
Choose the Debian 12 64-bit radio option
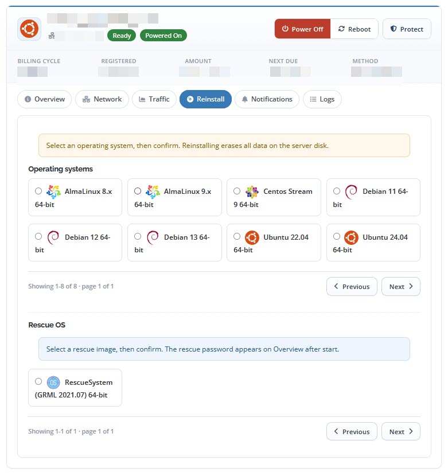point(38,236)
